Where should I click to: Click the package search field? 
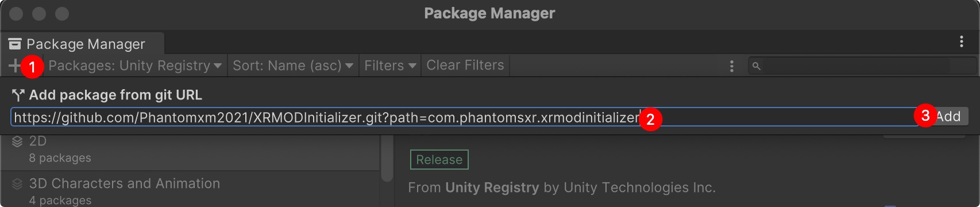[x=862, y=66]
